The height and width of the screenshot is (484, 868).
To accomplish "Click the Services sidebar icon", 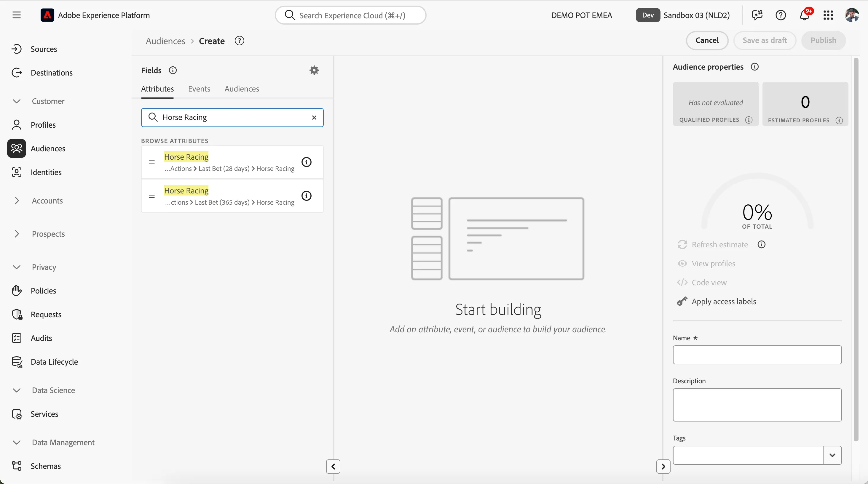I will (x=17, y=414).
